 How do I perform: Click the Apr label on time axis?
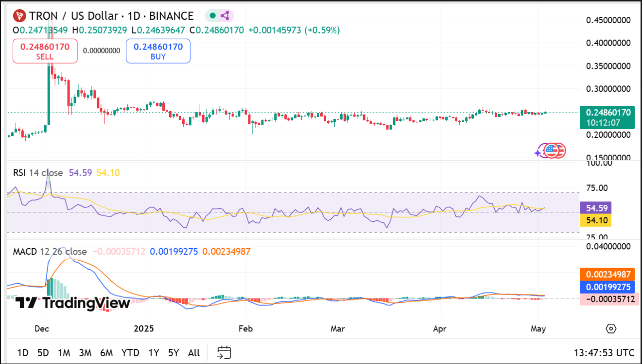point(440,329)
